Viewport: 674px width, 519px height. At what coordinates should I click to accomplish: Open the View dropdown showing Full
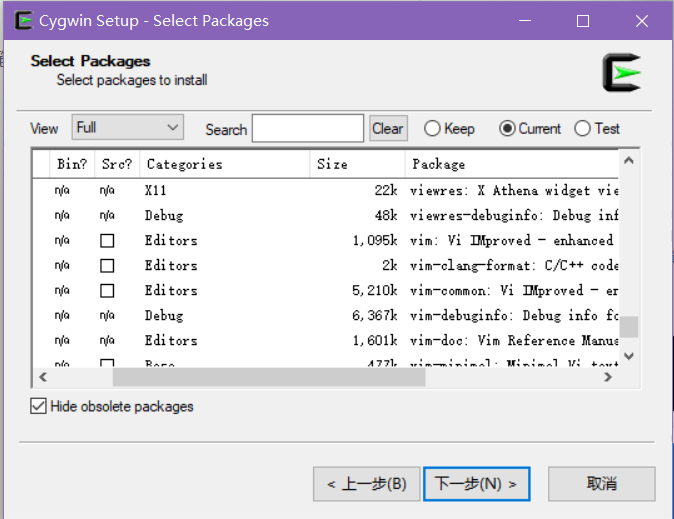(x=128, y=127)
